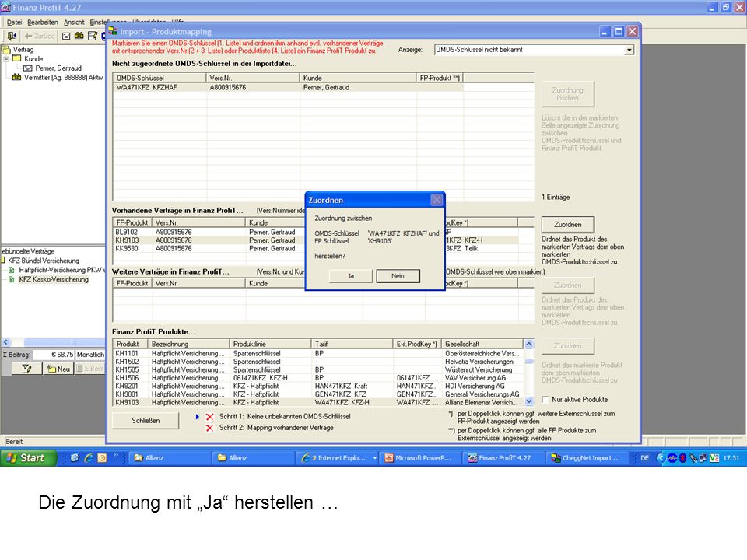Click the Finanz ProfiT title bar icon

(x=5, y=7)
